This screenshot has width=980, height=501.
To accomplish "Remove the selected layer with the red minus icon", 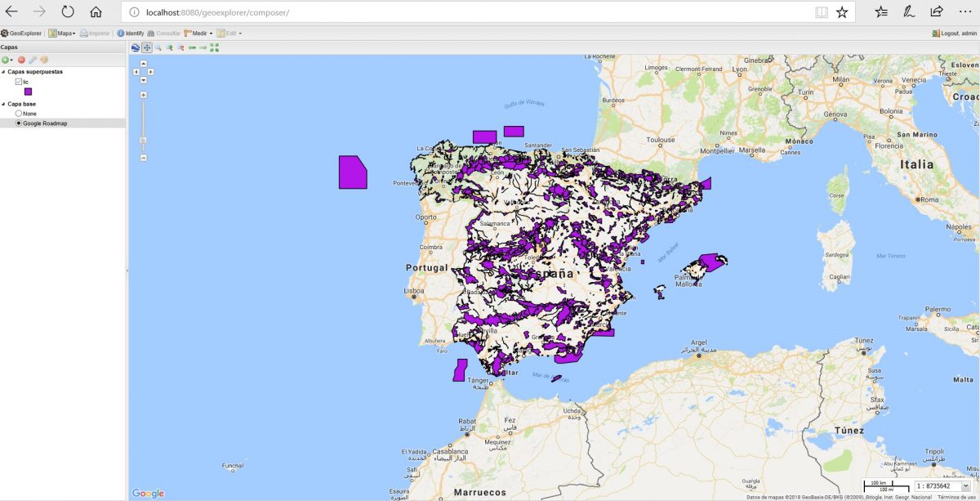I will pos(21,60).
